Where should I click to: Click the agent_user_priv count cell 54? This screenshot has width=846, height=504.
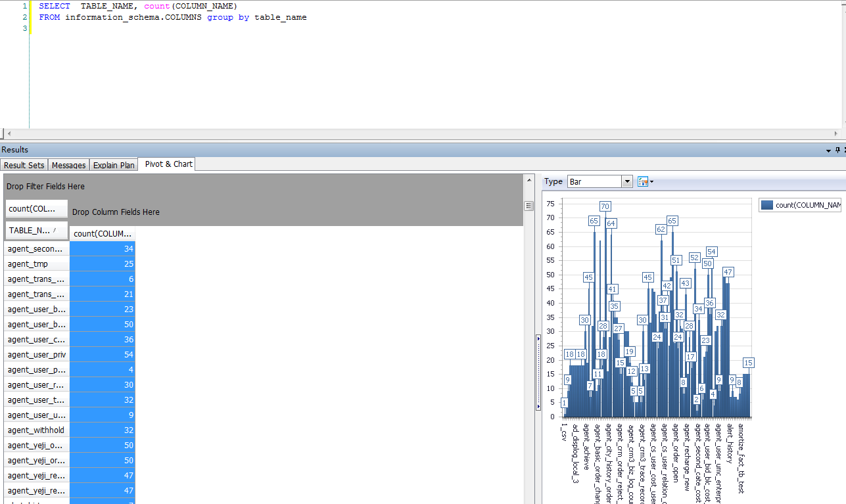[x=103, y=355]
